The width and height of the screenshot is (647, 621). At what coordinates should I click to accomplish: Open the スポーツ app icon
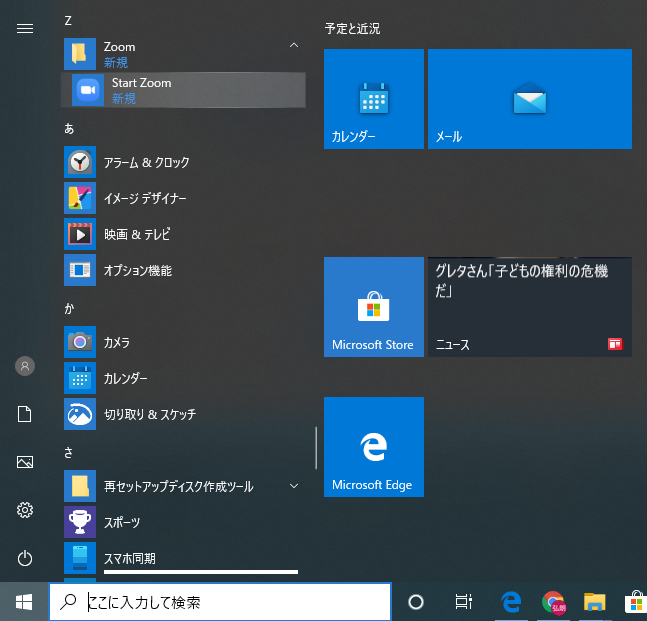pos(80,522)
